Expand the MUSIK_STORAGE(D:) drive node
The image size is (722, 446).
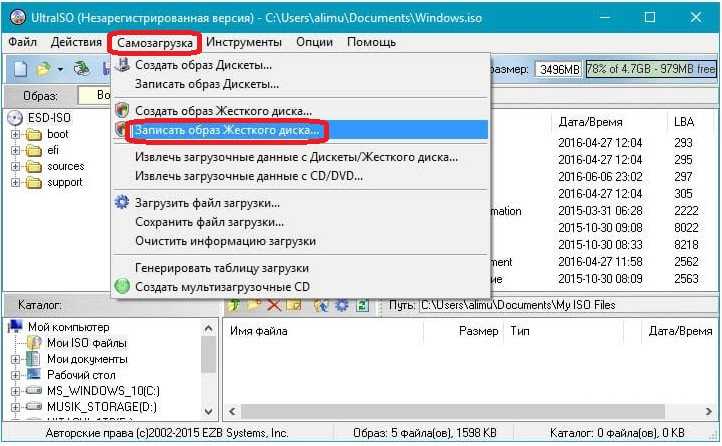15,407
